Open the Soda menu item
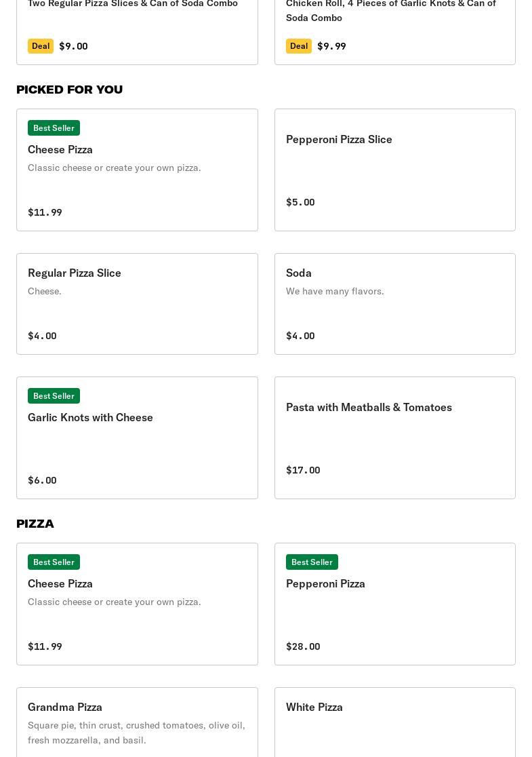 click(394, 303)
